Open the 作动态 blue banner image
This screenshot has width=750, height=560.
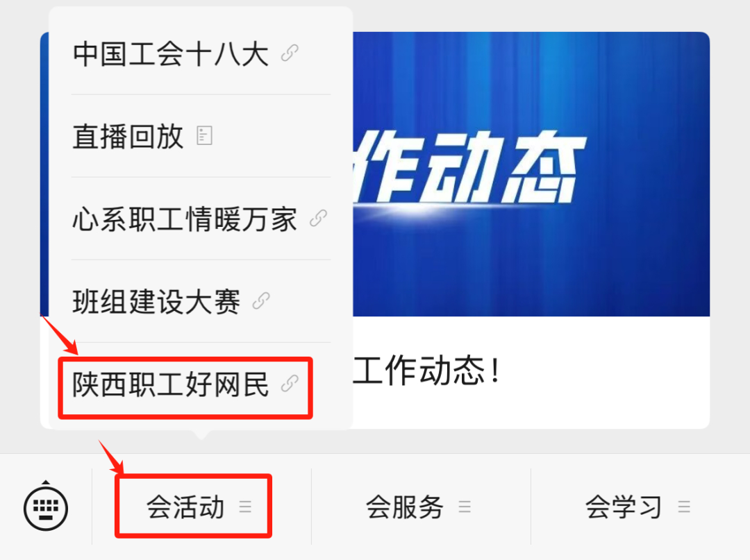[531, 174]
